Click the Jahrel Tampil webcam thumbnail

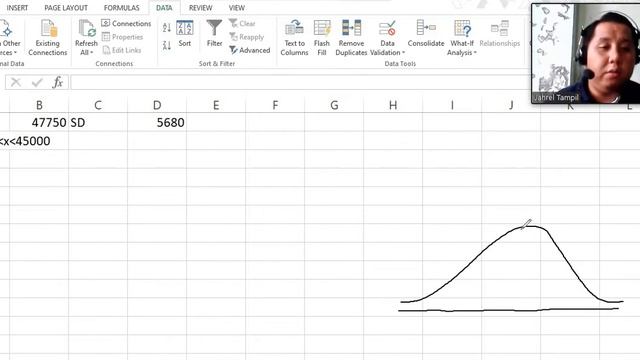586,53
